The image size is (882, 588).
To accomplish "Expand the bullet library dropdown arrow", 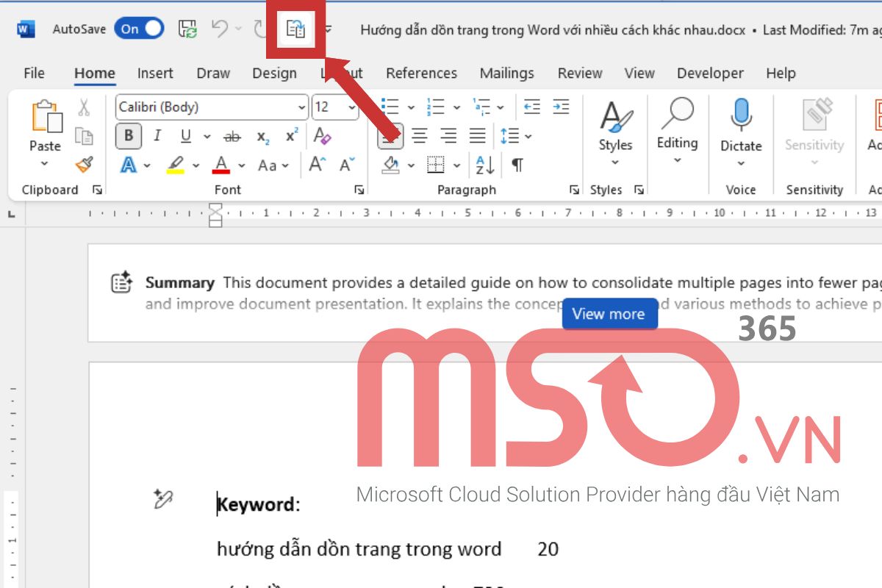I will [x=411, y=107].
